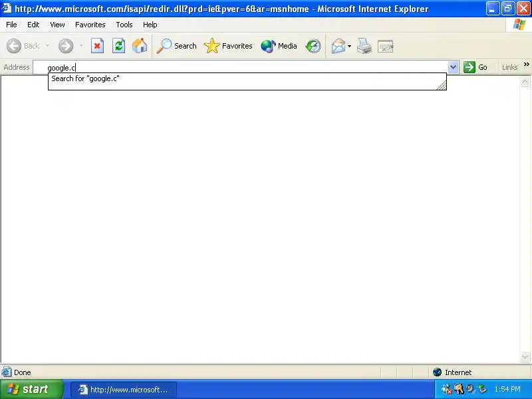Click the 1:54 PM taskbar clock
Viewport: 532px width, 399px height.
coord(507,389)
